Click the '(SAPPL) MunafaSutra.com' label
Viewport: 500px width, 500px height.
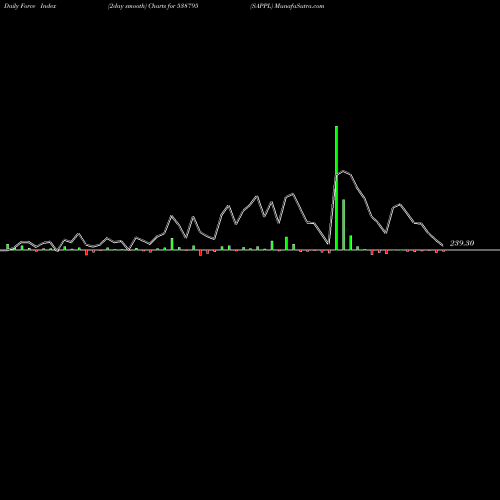pyautogui.click(x=287, y=6)
